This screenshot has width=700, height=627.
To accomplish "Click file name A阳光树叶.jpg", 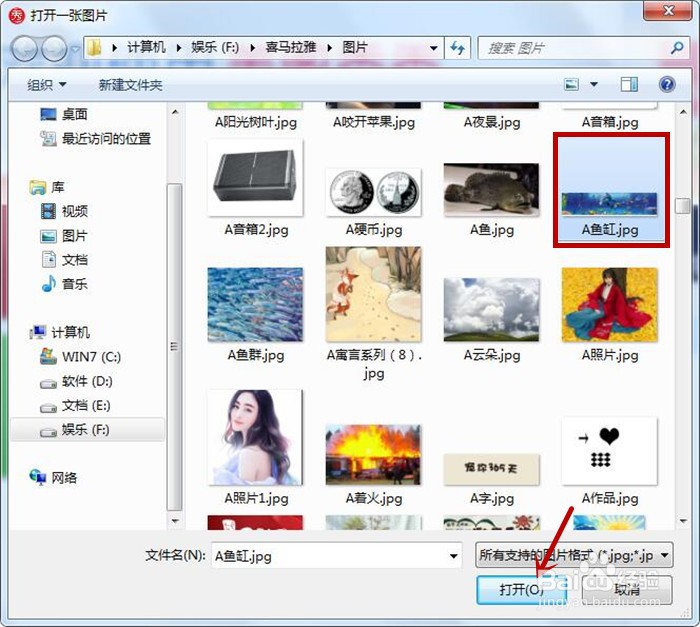I will tap(256, 122).
